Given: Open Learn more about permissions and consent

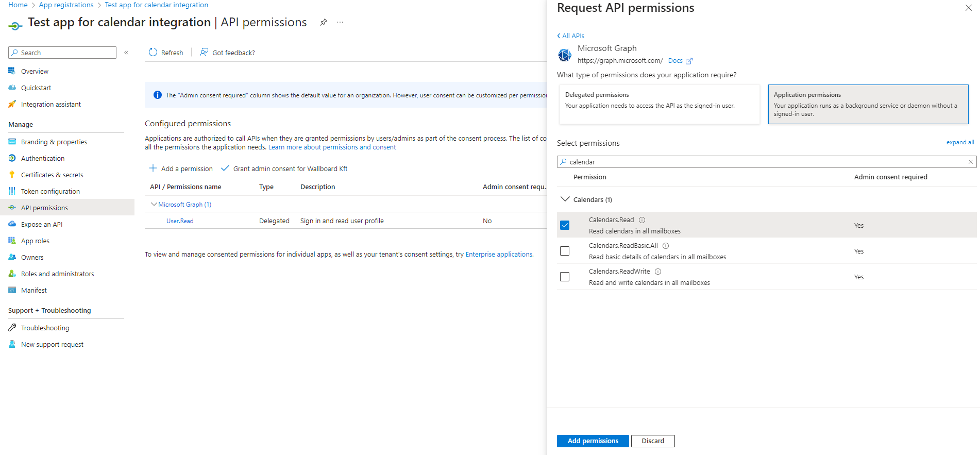Looking at the screenshot, I should (x=332, y=147).
